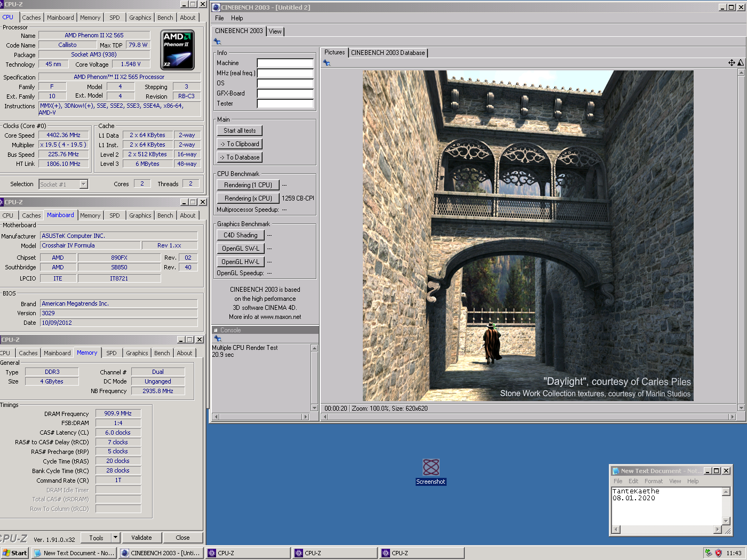Click the taskbar clock showing 11:43

(x=734, y=553)
